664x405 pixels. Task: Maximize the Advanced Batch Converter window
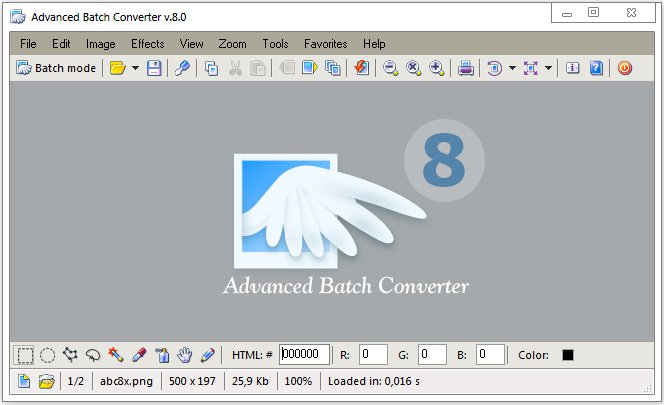(593, 12)
